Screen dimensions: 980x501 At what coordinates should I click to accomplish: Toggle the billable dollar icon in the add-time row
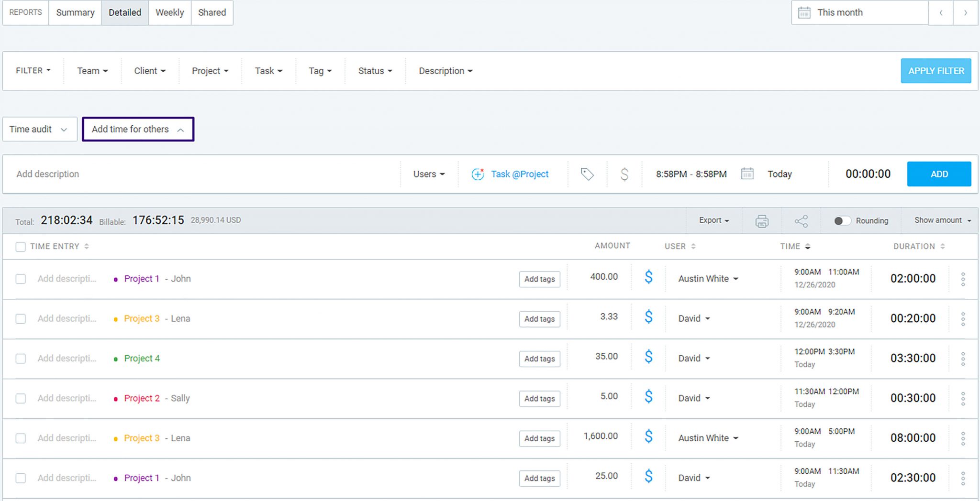point(624,174)
